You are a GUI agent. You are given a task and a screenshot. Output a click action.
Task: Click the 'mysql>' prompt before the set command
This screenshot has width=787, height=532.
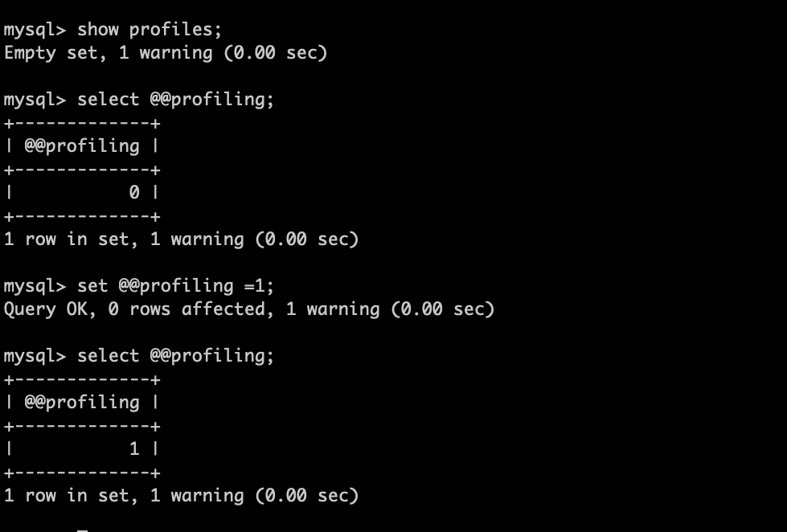pyautogui.click(x=35, y=286)
